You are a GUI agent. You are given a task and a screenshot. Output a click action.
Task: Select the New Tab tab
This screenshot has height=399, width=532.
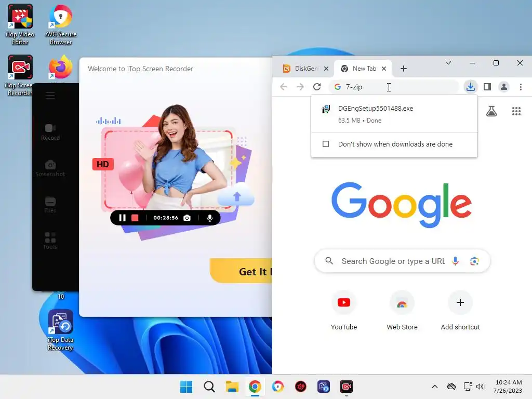(x=363, y=69)
